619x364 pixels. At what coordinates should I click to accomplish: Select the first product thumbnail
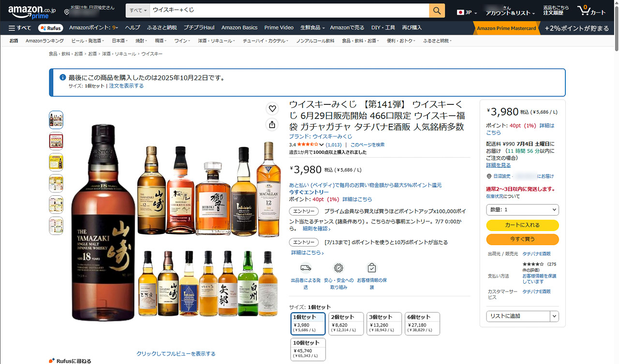56,119
